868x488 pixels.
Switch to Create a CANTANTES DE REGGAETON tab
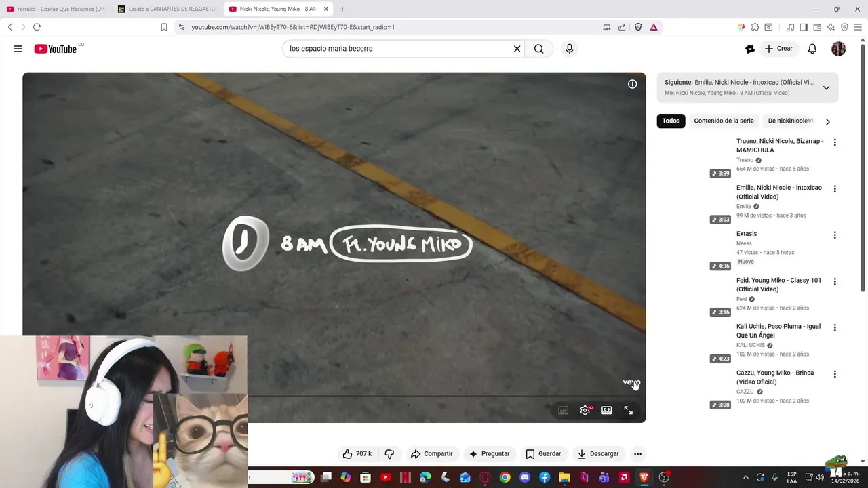pyautogui.click(x=166, y=9)
